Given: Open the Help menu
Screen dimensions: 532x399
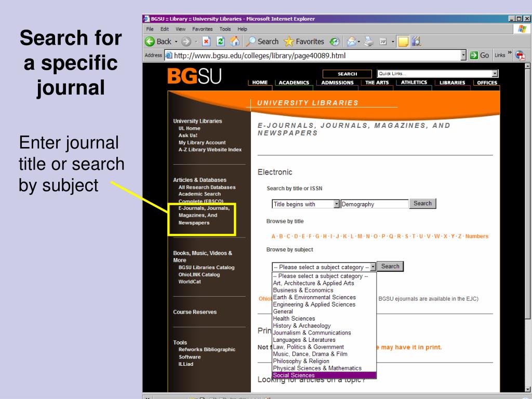Looking at the screenshot, I should 242,29.
